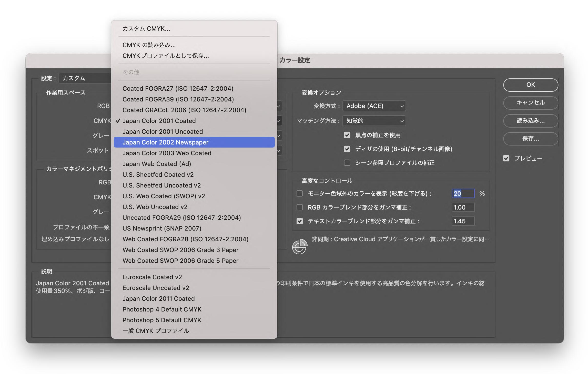This screenshot has height=374, width=588.
Task: Select Coated FOGRA27 (ISO 12647-2:2004) profile
Action: tap(194, 88)
